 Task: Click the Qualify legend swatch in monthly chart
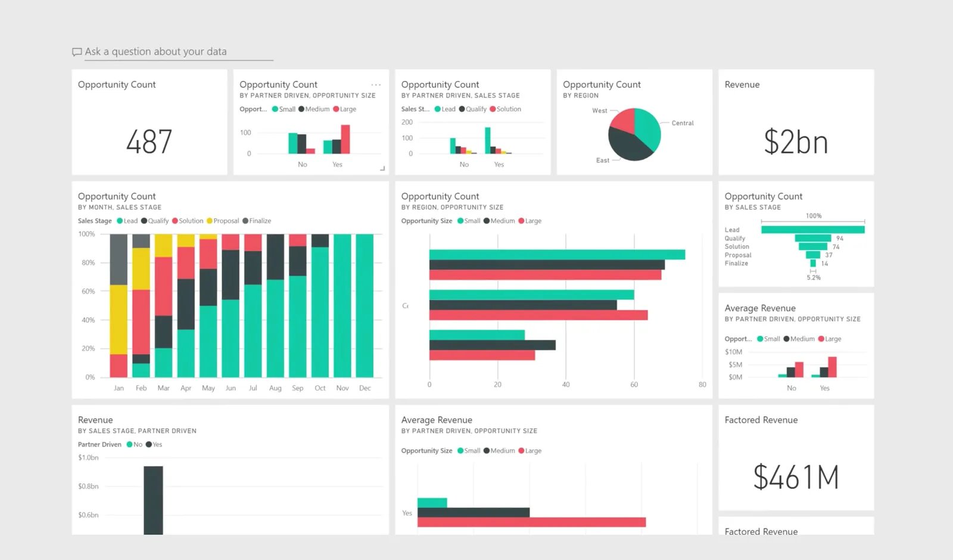click(144, 221)
